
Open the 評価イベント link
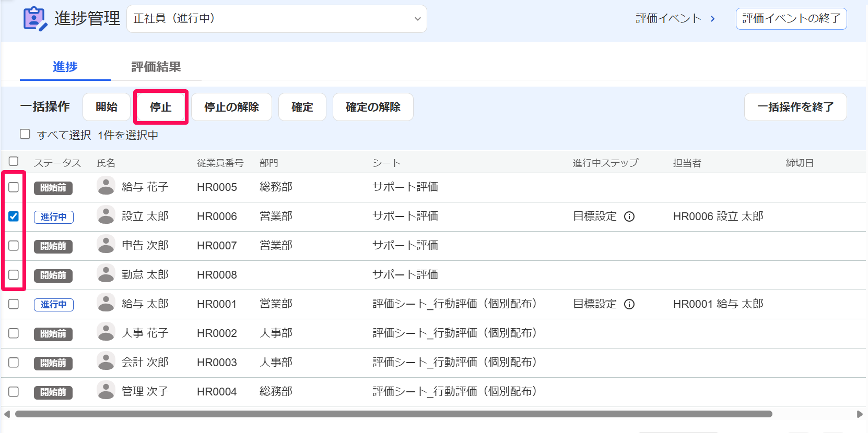(668, 19)
